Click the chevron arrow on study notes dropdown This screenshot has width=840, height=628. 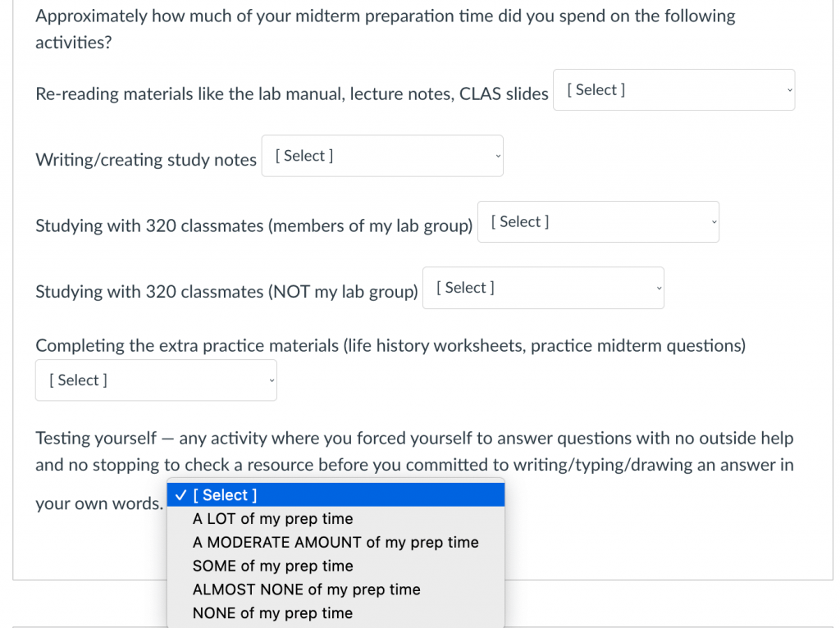coord(498,157)
